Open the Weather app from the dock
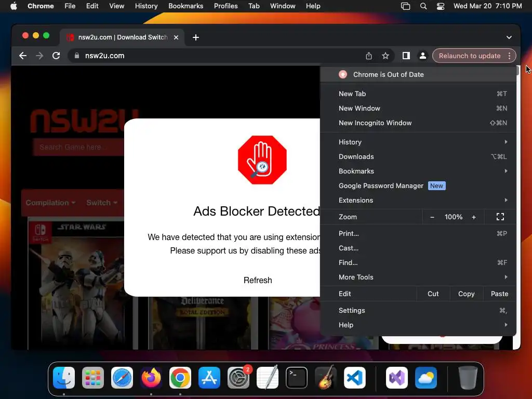Image resolution: width=532 pixels, height=399 pixels. click(x=426, y=378)
